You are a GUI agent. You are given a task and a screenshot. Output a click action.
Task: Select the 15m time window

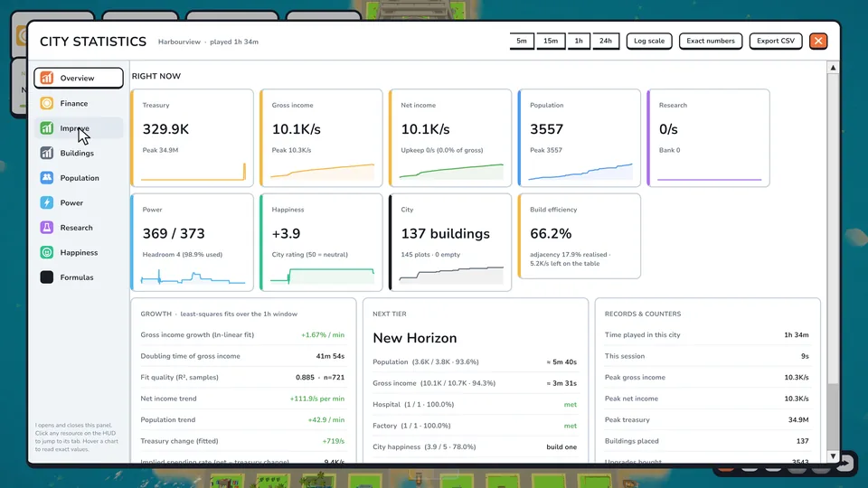[x=551, y=41]
